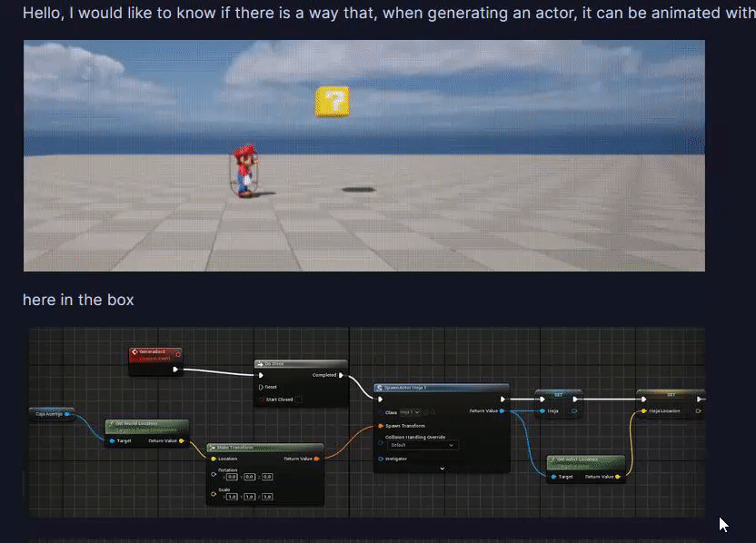This screenshot has width=756, height=543.
Task: Open the Class dropdown on SpawnActor
Action: pyautogui.click(x=411, y=412)
